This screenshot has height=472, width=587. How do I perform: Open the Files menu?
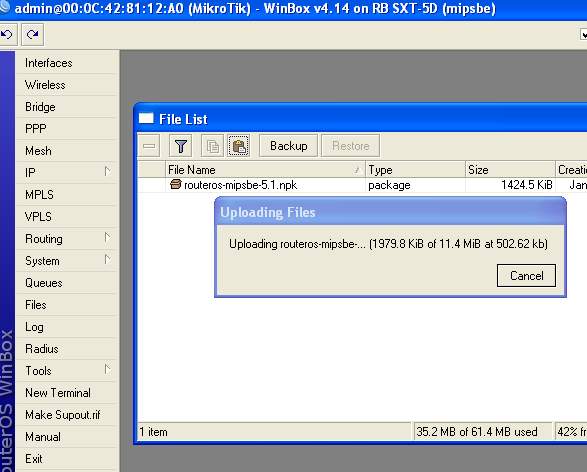coord(67,305)
